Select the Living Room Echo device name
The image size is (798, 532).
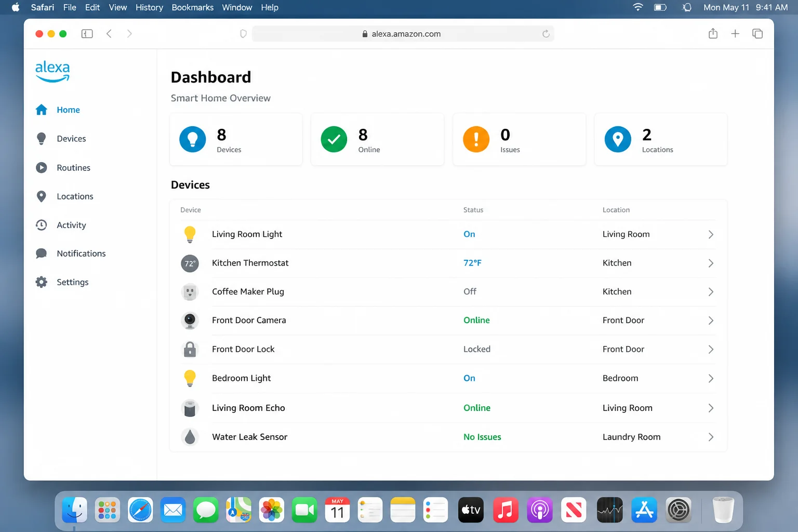pos(248,408)
